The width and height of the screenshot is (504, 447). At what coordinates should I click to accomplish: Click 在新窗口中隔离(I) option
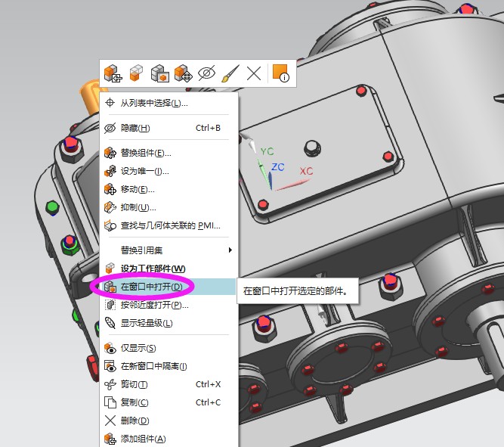click(153, 366)
